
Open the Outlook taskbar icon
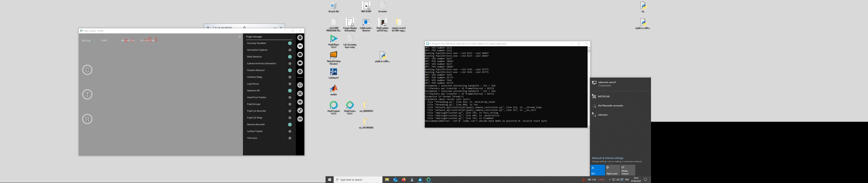pyautogui.click(x=395, y=180)
